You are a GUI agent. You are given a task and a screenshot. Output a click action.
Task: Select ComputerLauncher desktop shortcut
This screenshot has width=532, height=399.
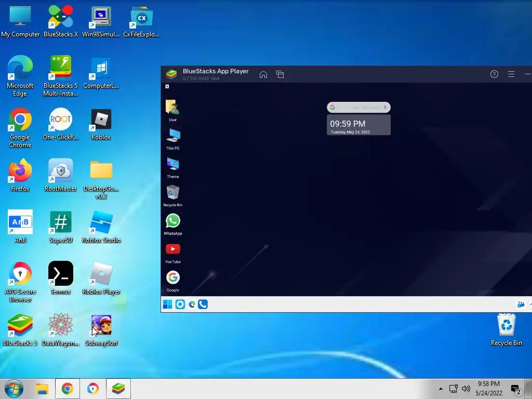click(x=101, y=73)
